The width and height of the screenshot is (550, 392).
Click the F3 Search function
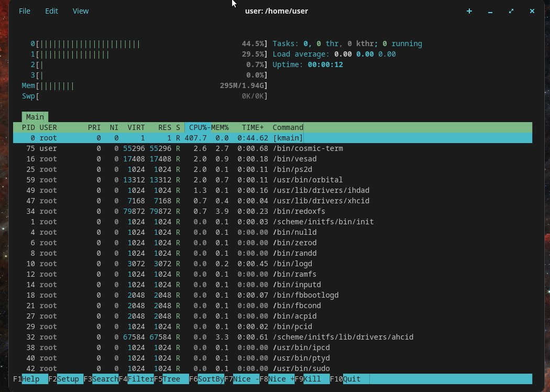point(101,379)
